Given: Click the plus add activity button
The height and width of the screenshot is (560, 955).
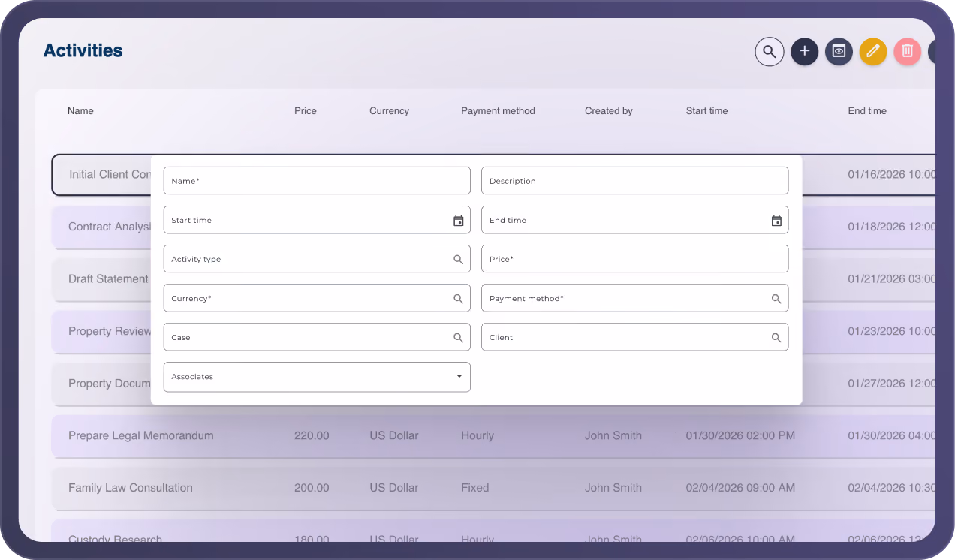Looking at the screenshot, I should pyautogui.click(x=804, y=51).
